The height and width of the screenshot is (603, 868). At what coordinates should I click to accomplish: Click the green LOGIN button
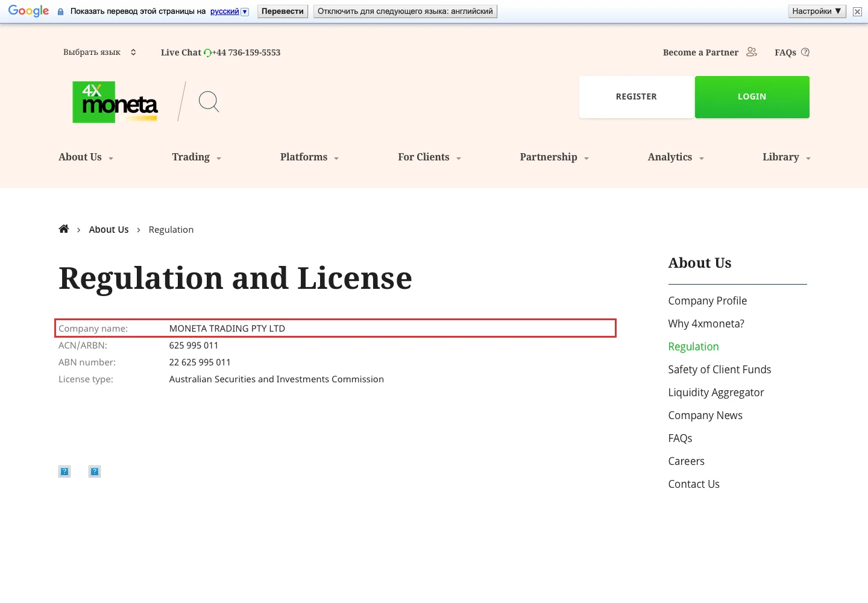pos(752,96)
